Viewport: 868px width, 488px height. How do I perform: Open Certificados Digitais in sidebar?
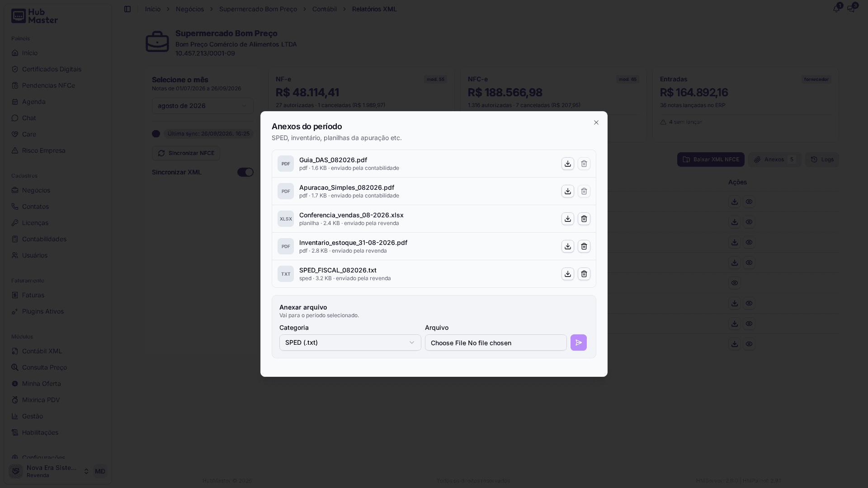[58, 69]
